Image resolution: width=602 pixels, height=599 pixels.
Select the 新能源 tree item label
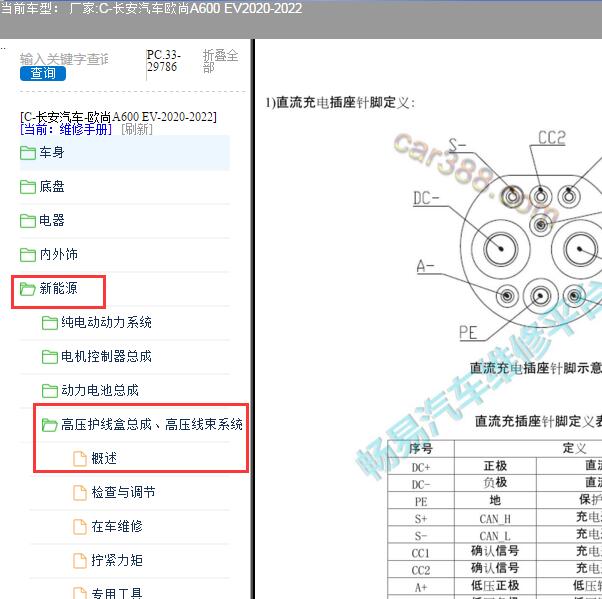coord(58,288)
